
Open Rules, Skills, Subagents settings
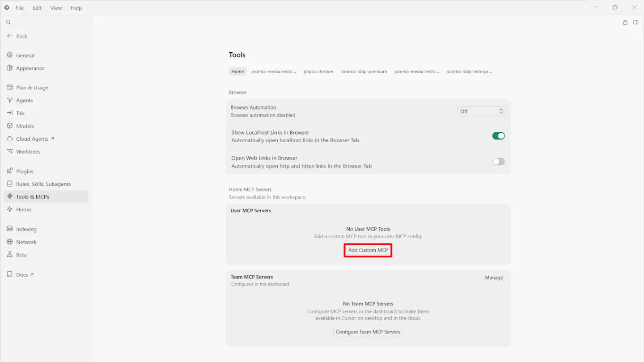point(46,184)
